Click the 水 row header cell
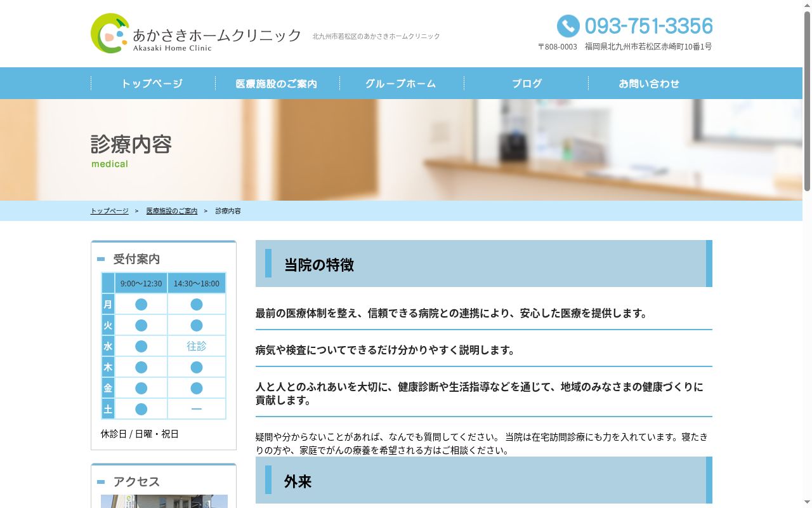 108,346
